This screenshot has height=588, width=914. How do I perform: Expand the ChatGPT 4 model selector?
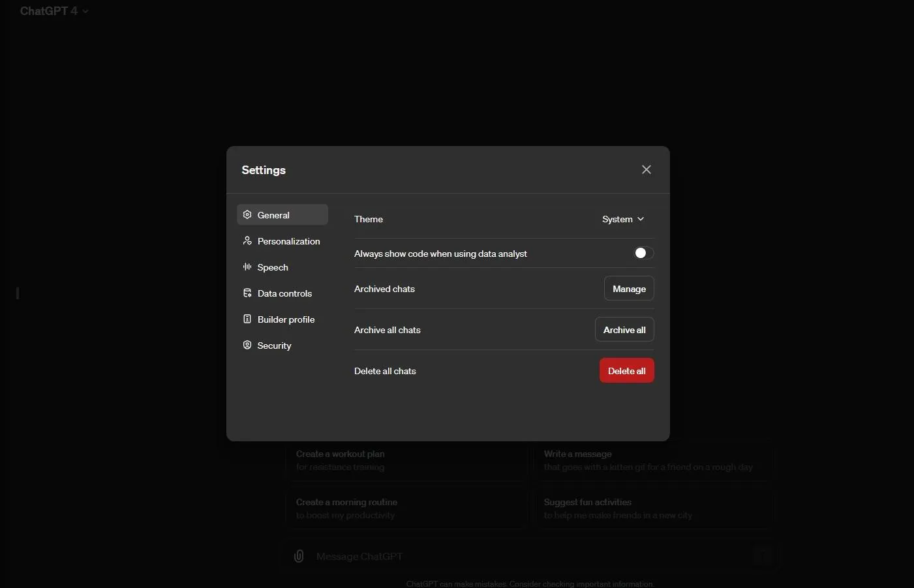[54, 11]
